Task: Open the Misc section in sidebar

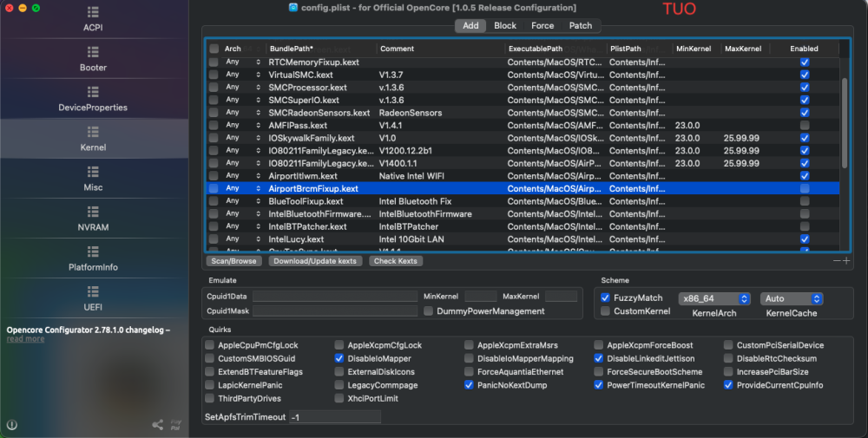Action: pyautogui.click(x=93, y=179)
